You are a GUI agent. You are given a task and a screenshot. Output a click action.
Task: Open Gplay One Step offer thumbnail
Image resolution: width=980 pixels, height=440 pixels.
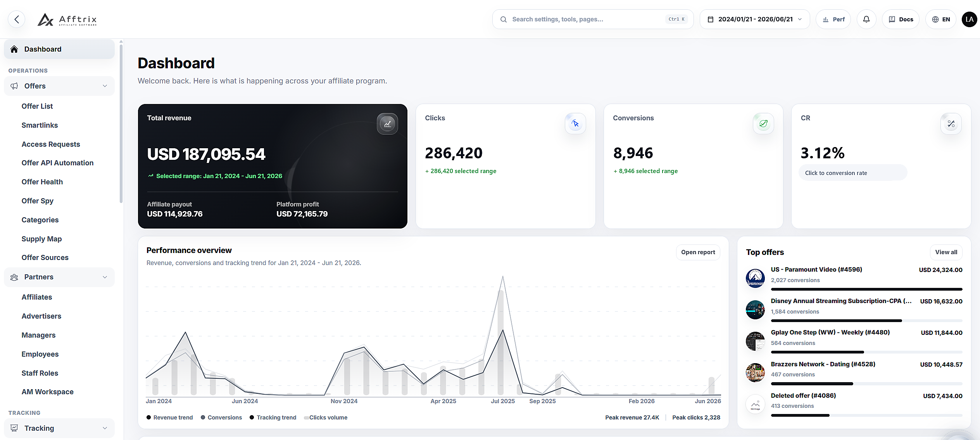(x=755, y=341)
